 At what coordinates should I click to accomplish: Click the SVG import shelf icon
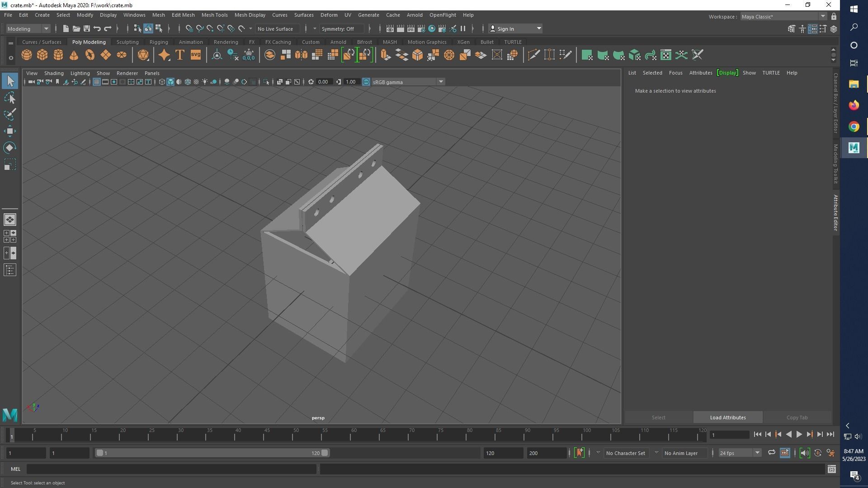pyautogui.click(x=195, y=55)
